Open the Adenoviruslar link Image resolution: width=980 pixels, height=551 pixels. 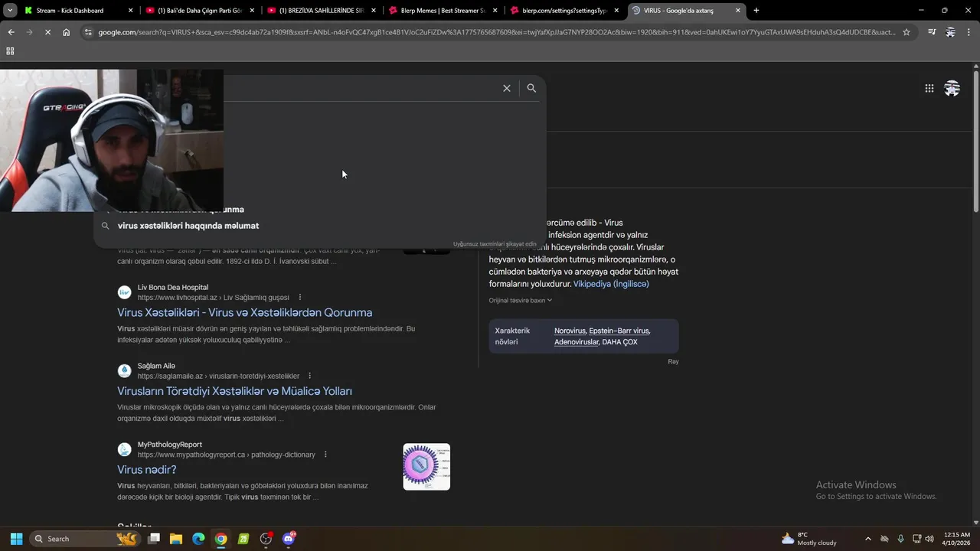[x=577, y=342]
